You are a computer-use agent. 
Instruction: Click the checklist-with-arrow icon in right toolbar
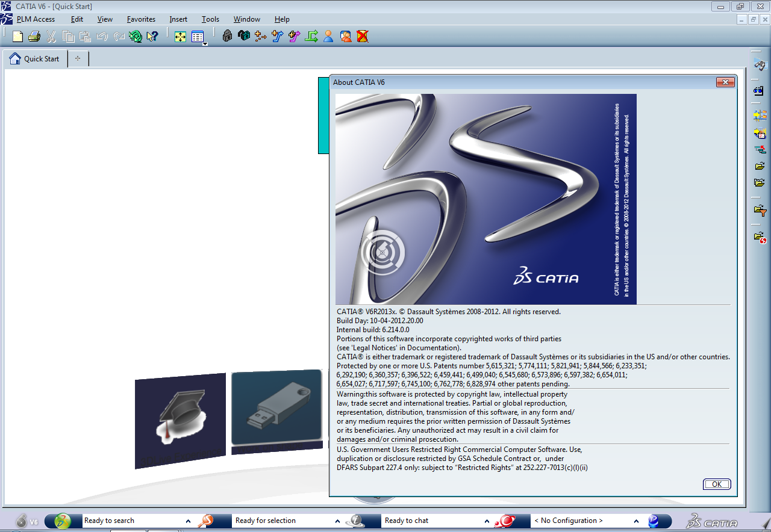(x=760, y=132)
